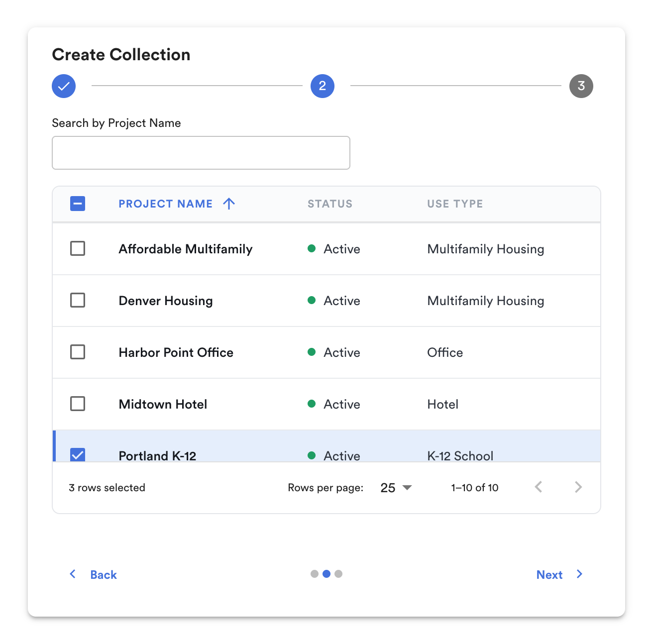Viewport: 653px width, 644px height.
Task: Check the Affordable Multifamily row checkbox
Action: tap(78, 248)
